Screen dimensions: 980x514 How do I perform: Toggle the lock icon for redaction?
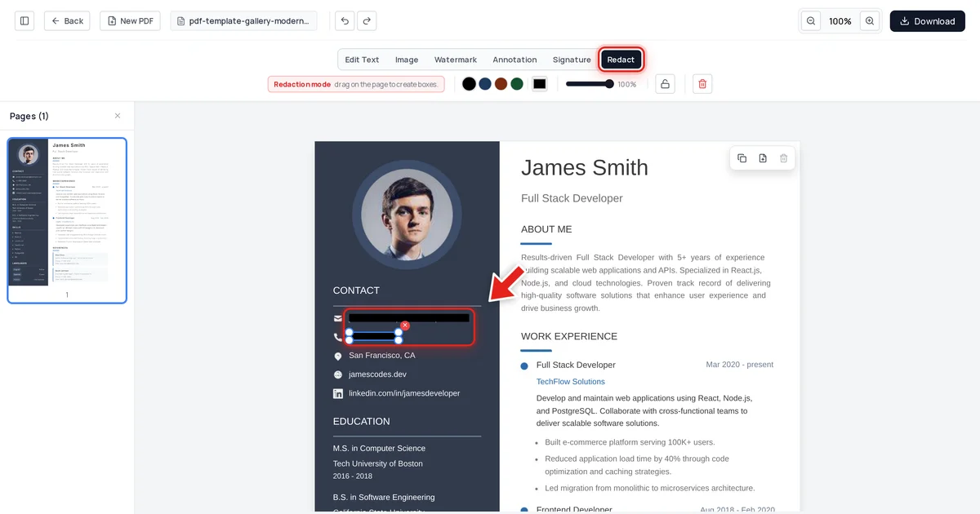(x=665, y=84)
